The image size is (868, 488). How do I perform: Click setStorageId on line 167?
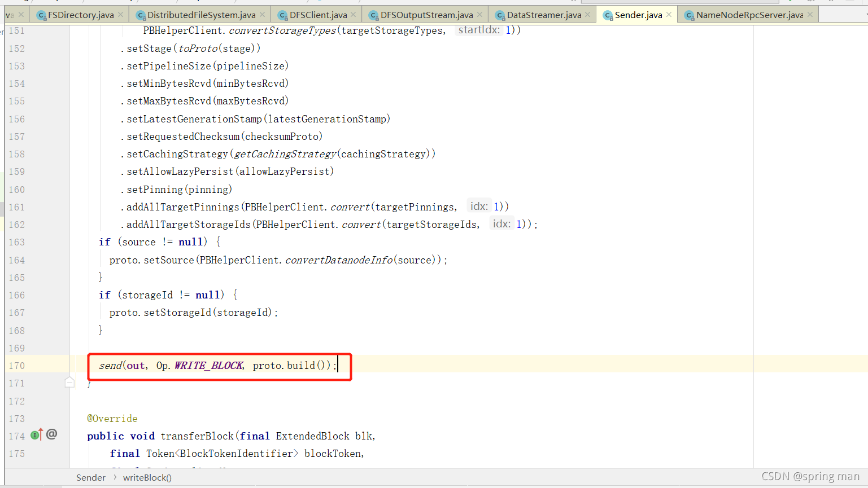177,313
